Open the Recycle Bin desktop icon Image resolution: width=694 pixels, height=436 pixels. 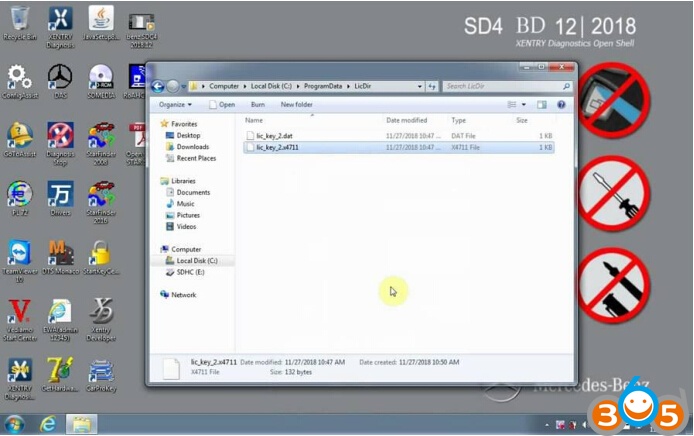click(x=19, y=24)
